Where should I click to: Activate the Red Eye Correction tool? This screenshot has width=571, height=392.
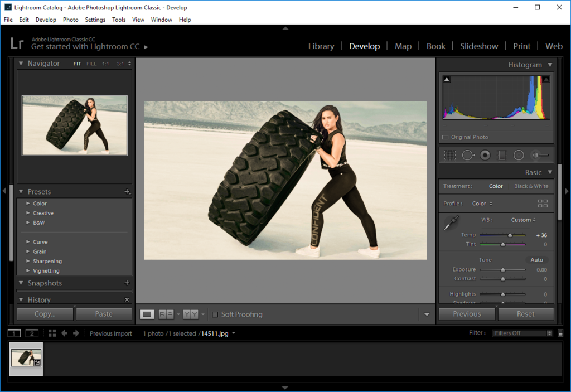click(x=485, y=156)
